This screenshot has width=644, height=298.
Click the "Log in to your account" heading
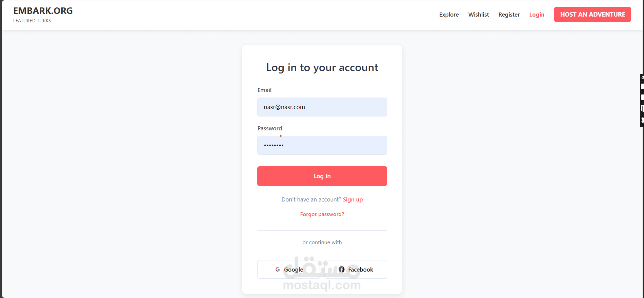point(322,67)
